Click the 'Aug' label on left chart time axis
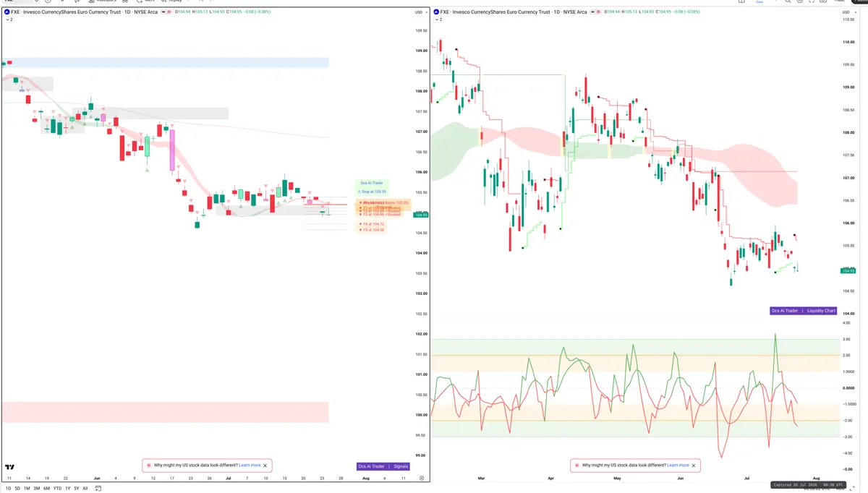Screen dimensions: 868x493 (x=365, y=478)
